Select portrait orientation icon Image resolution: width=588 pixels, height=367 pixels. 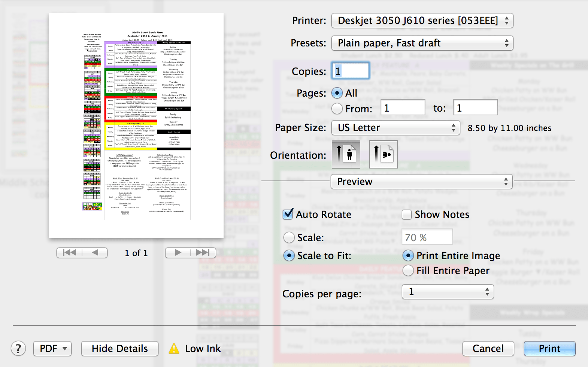[x=346, y=154]
